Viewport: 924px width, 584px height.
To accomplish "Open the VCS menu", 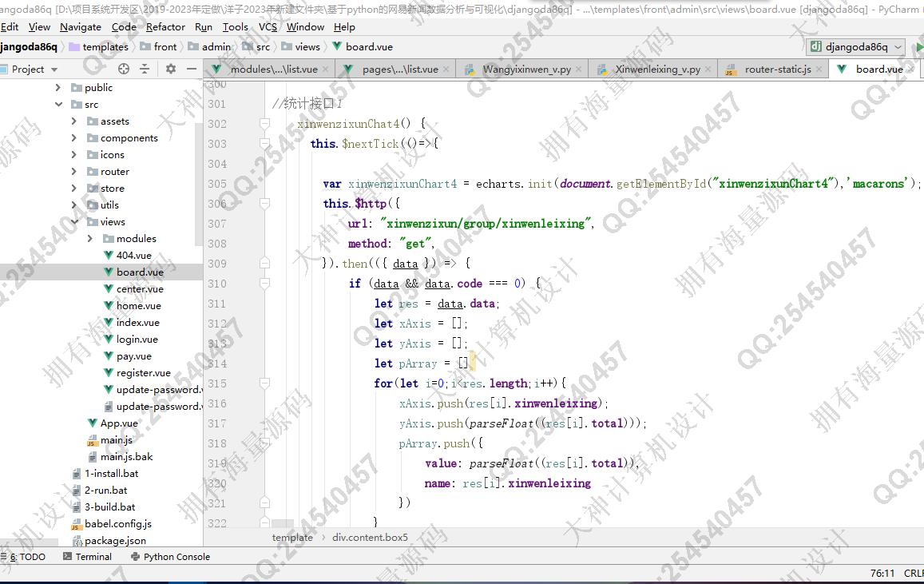I will [268, 27].
